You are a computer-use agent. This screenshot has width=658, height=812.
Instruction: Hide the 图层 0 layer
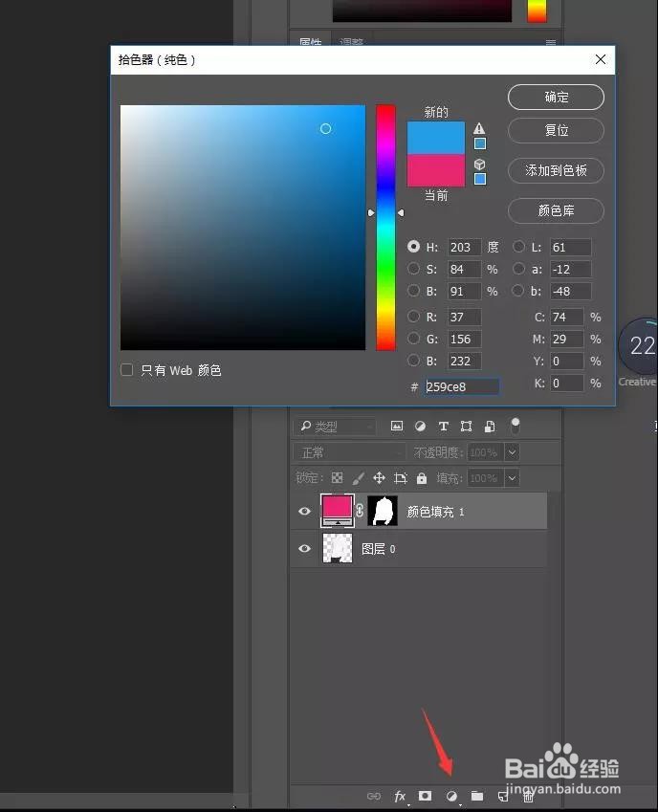[x=304, y=548]
